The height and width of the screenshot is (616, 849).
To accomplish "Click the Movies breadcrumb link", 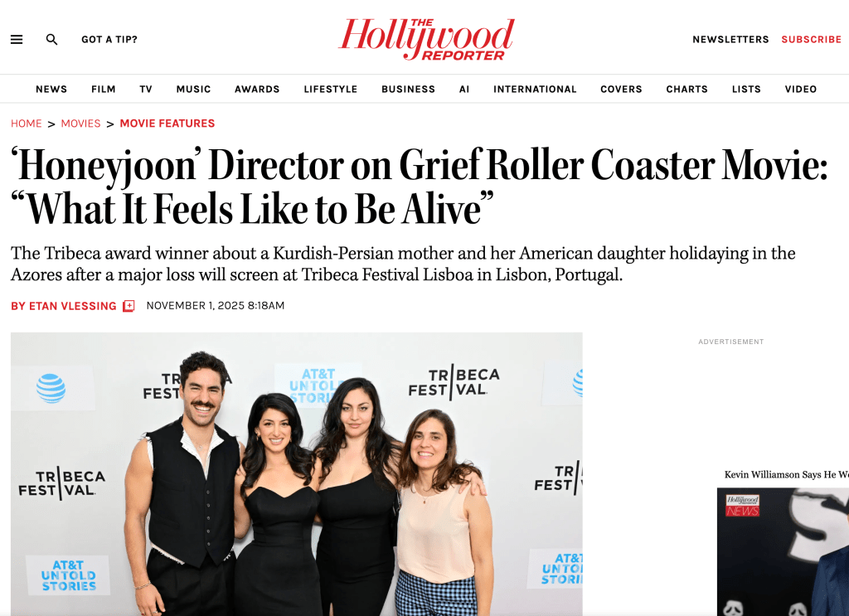I will [80, 124].
